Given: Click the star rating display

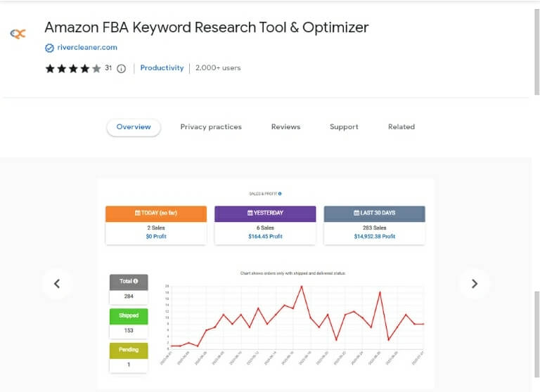Looking at the screenshot, I should pyautogui.click(x=73, y=68).
